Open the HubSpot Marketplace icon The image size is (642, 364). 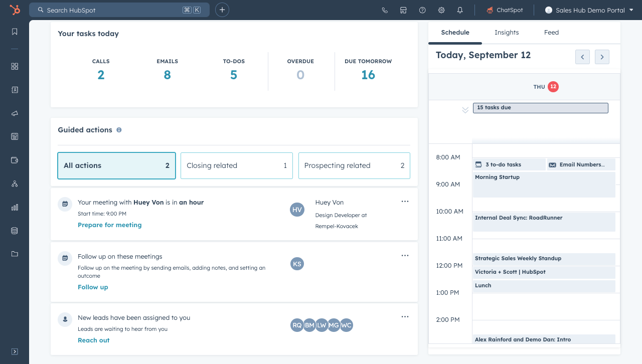coord(403,10)
